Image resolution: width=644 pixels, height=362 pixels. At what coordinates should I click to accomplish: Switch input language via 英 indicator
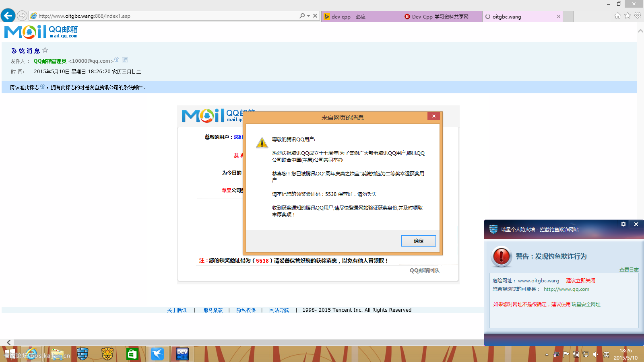[x=606, y=354]
